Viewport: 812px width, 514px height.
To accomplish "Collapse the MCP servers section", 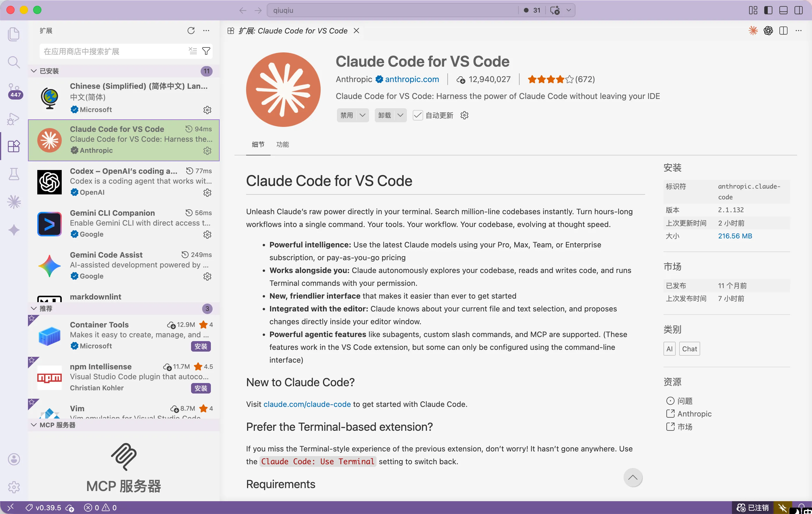I will click(34, 425).
